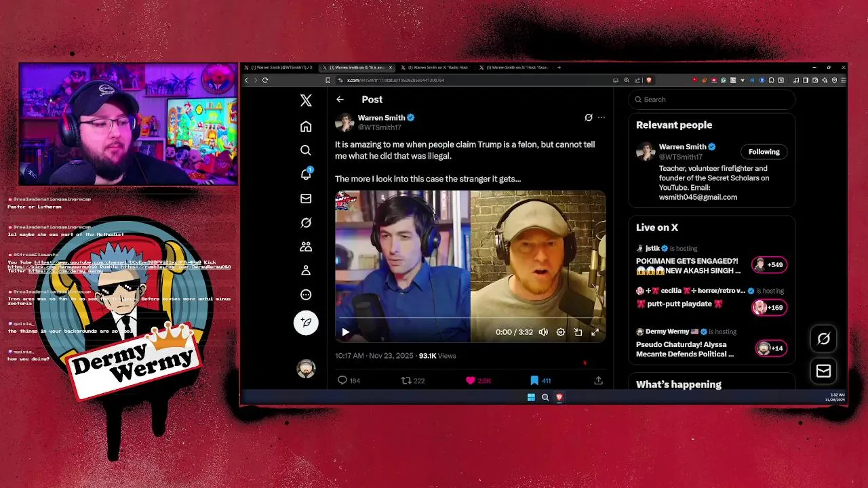Open @WTSmith17 handle under author name

(379, 127)
